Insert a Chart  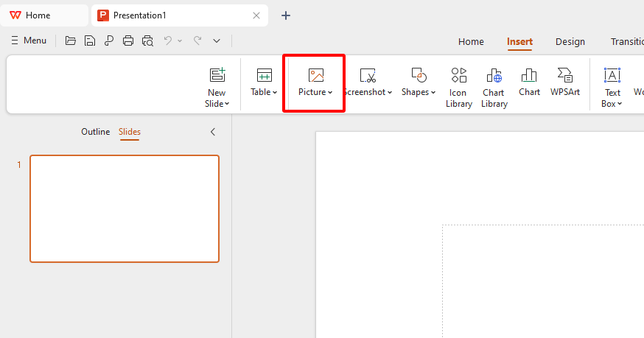click(529, 82)
